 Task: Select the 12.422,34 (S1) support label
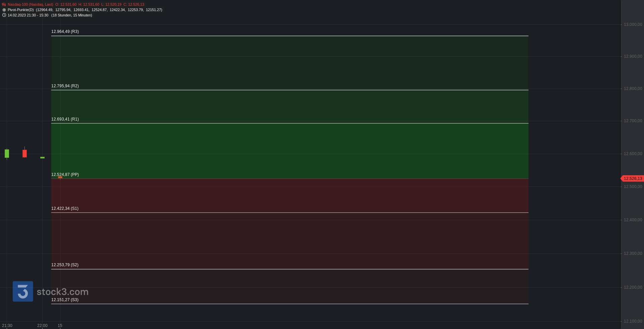[65, 208]
